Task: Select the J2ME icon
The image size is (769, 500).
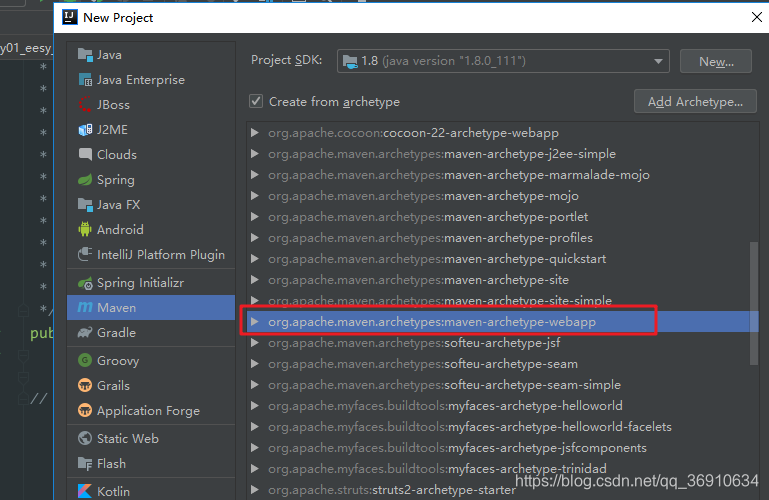Action: [85, 130]
